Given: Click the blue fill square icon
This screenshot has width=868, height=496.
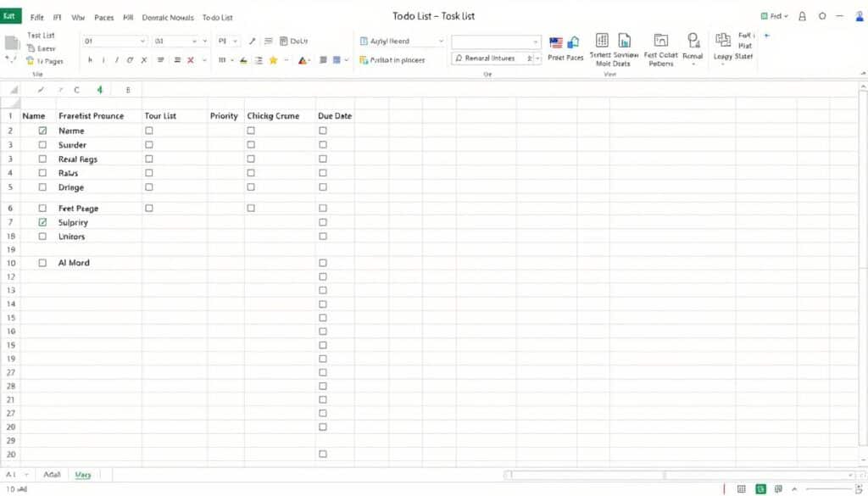Looking at the screenshot, I should [337, 60].
